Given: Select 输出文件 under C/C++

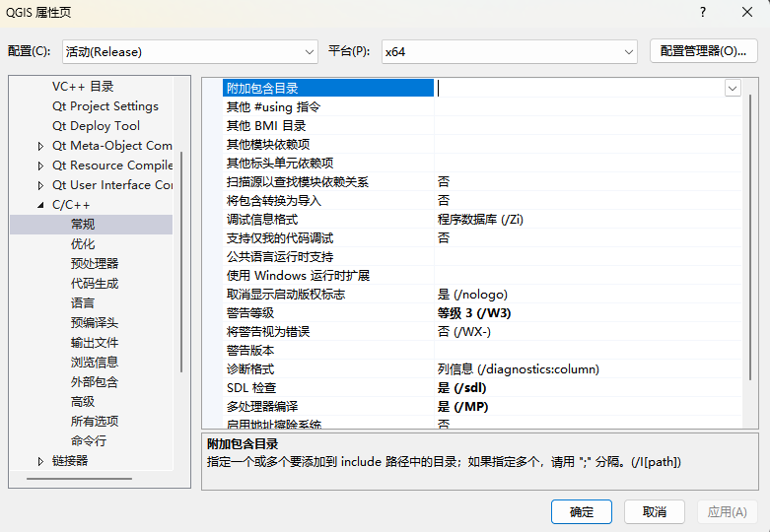Looking at the screenshot, I should (95, 343).
